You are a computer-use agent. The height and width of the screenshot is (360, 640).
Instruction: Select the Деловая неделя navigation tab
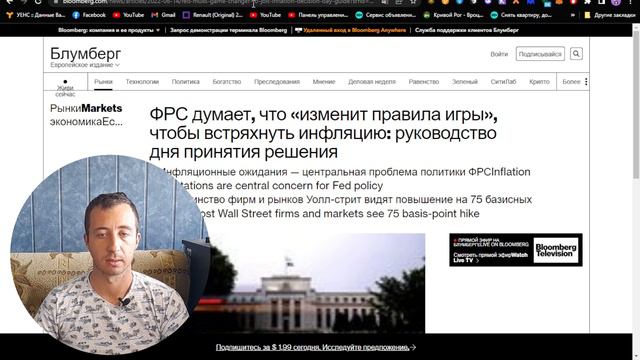pos(372,82)
